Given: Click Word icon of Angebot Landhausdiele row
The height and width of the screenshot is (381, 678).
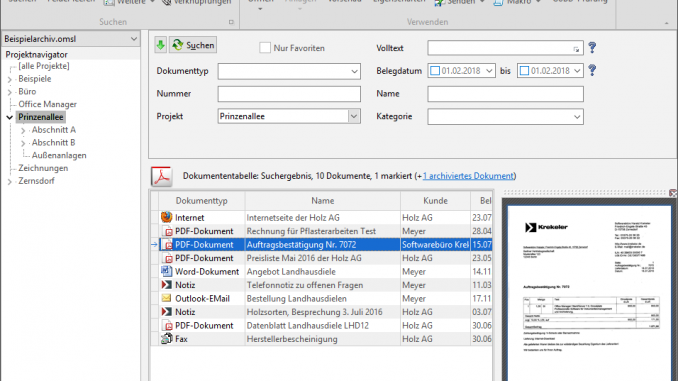Looking at the screenshot, I should (166, 271).
